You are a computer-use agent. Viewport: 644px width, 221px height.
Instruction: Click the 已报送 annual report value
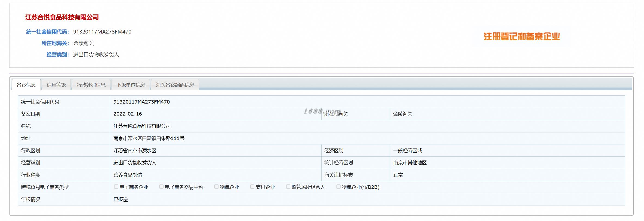tap(121, 199)
